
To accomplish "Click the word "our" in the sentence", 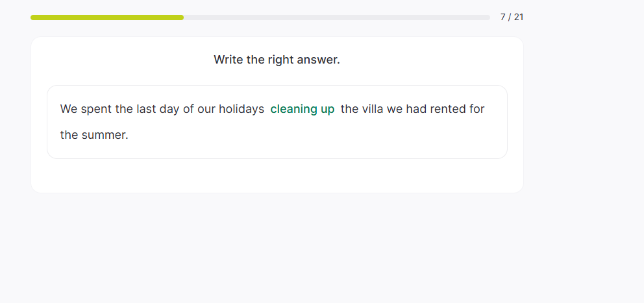I will [x=206, y=109].
